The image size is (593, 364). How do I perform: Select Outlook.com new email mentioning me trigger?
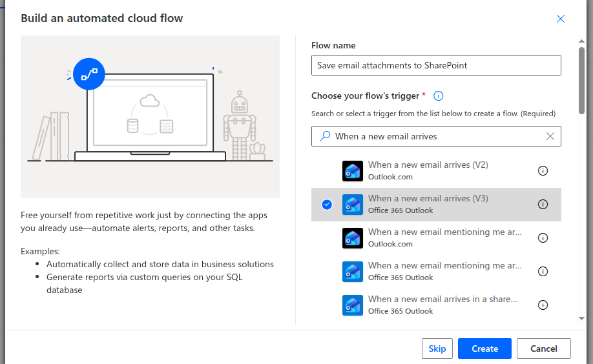(x=444, y=232)
